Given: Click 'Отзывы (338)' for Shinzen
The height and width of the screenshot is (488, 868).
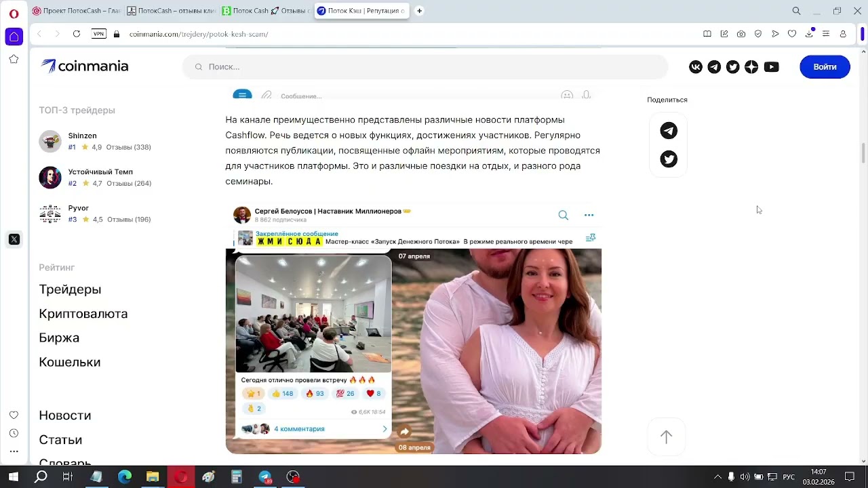Looking at the screenshot, I should coord(128,147).
